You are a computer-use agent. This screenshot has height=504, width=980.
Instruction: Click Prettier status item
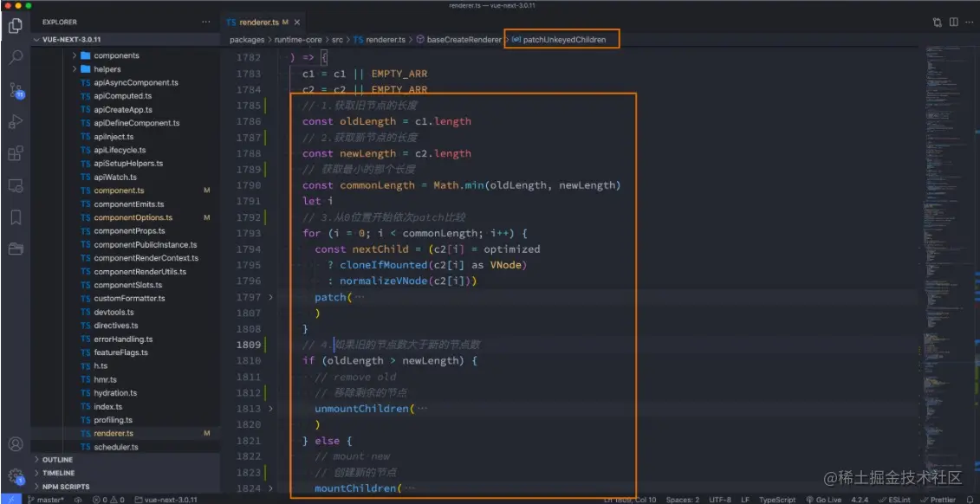tap(938, 500)
